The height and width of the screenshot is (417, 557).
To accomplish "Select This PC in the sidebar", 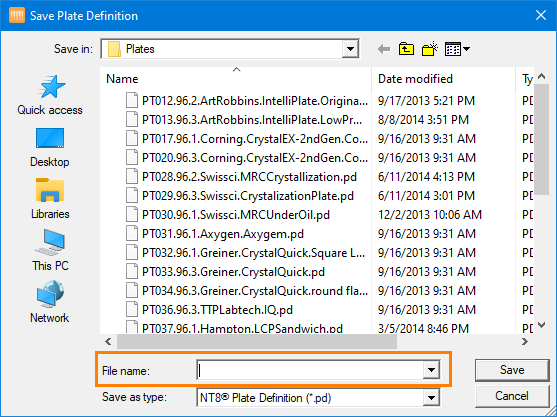I will (50, 250).
